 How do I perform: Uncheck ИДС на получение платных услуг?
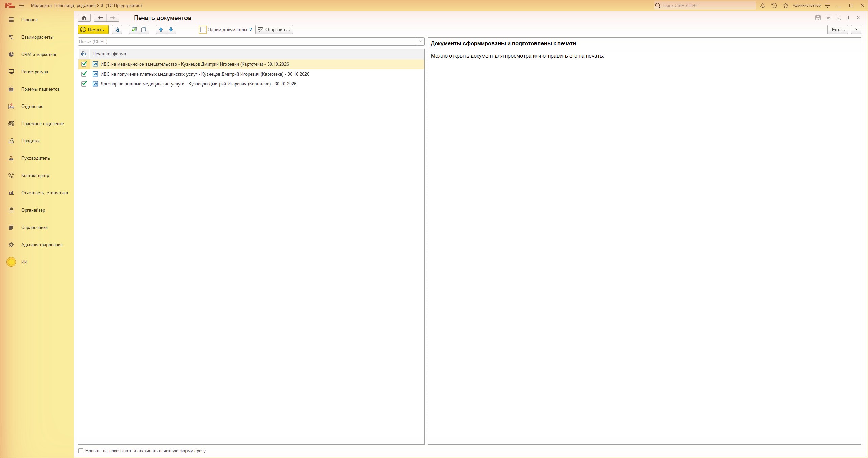pyautogui.click(x=84, y=74)
